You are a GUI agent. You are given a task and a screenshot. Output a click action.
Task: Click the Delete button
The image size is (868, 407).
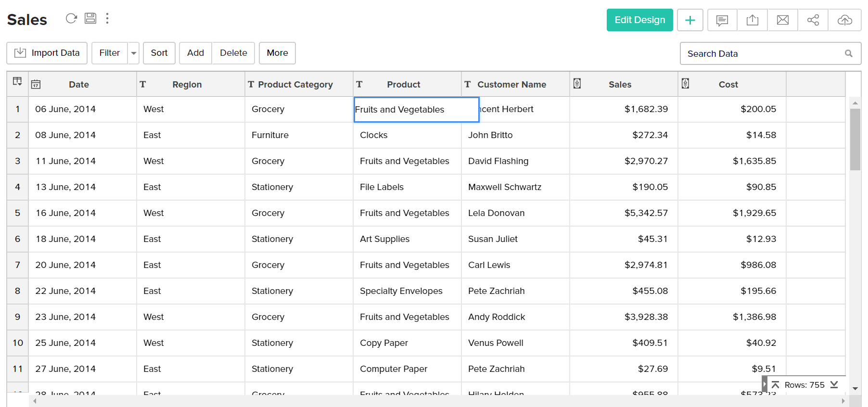(x=233, y=53)
